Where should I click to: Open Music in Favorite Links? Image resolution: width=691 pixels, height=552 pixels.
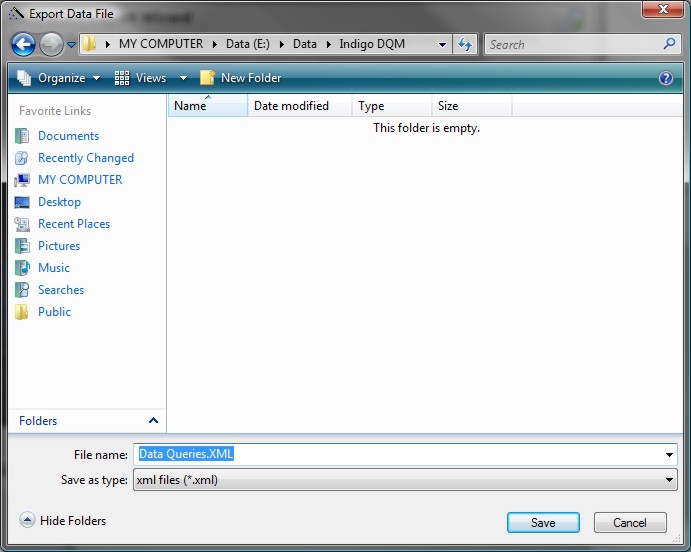point(54,268)
